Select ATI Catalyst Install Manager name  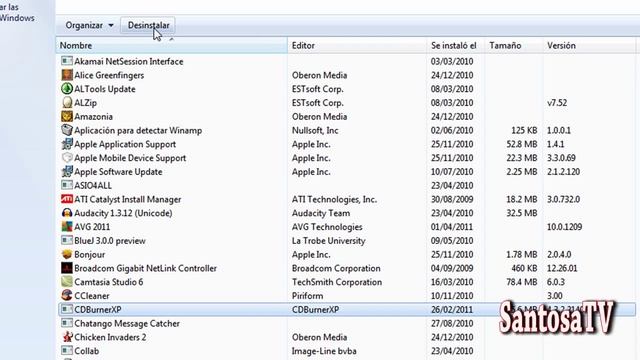pos(127,200)
